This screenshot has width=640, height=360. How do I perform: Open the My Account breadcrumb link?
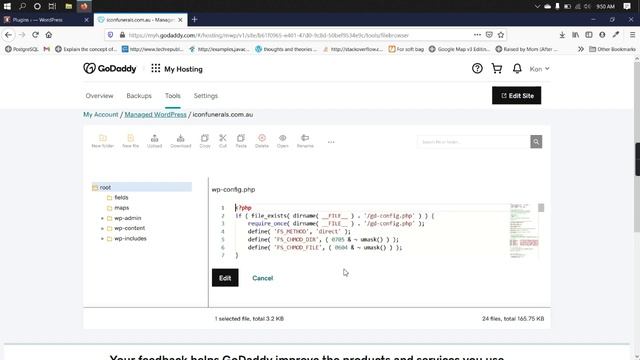100,115
